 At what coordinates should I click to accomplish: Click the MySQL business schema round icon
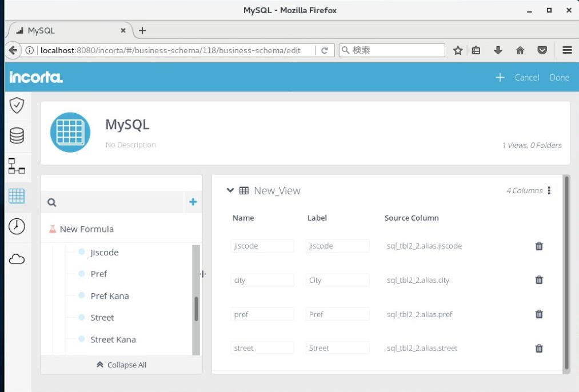click(70, 132)
